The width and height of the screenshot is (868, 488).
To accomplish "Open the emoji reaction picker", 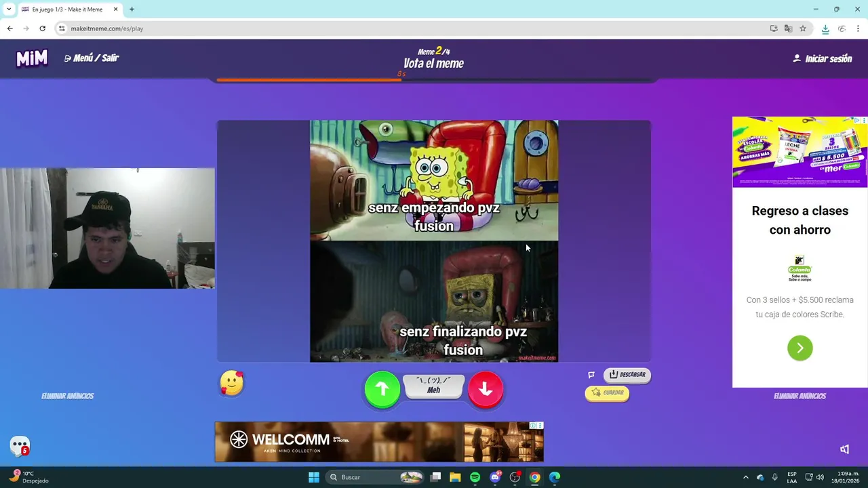I will 232,383.
